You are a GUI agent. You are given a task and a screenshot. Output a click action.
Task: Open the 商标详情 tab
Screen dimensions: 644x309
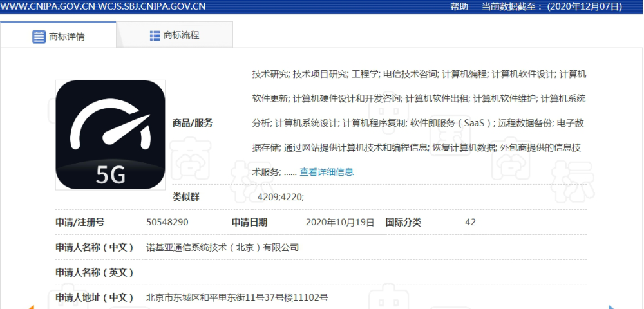pos(59,35)
